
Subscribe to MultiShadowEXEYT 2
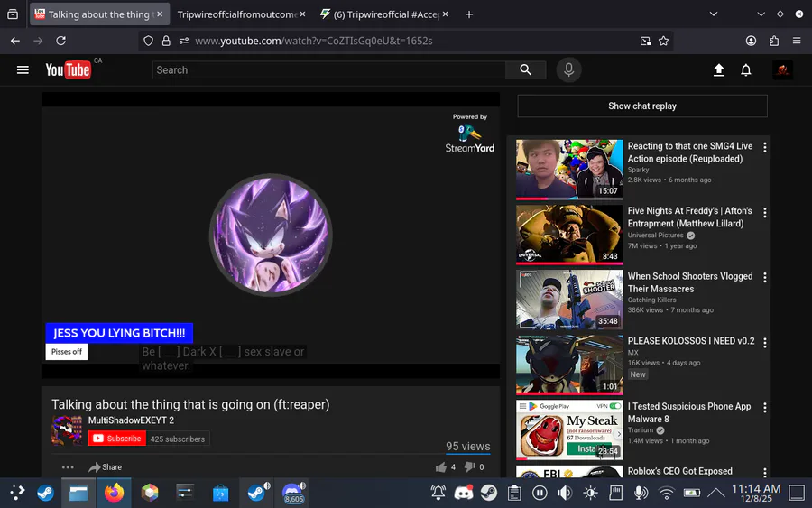117,439
